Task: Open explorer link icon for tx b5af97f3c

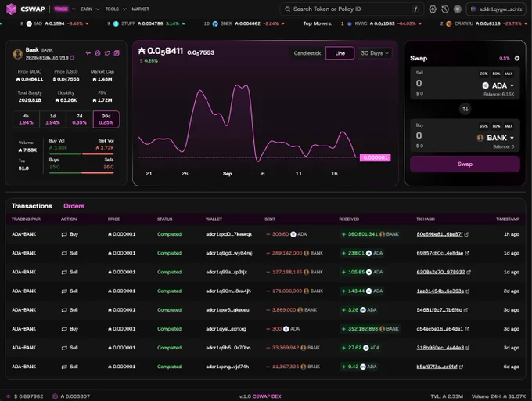Action: [x=461, y=367]
